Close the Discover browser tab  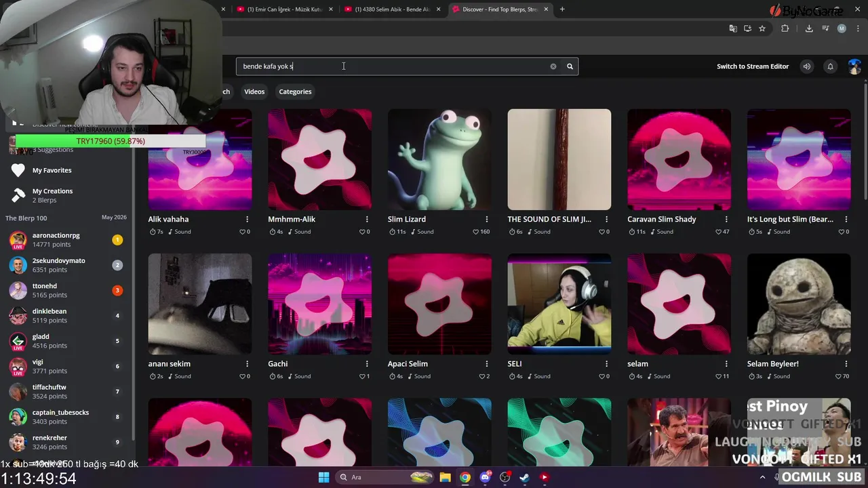(x=546, y=9)
